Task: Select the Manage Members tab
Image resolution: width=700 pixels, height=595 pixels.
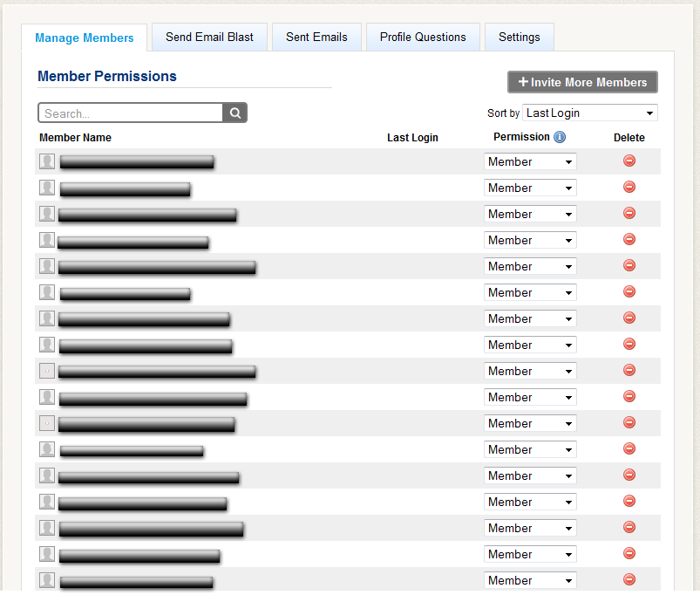Action: point(85,38)
